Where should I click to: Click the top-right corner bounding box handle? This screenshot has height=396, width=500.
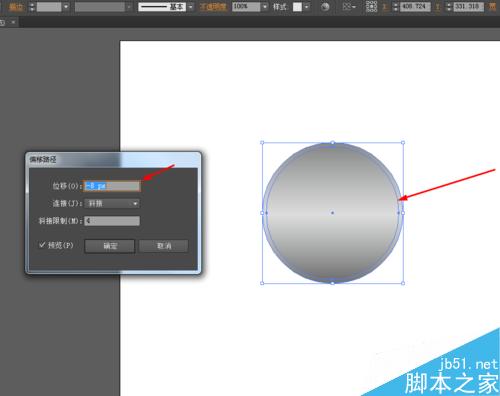pos(403,143)
